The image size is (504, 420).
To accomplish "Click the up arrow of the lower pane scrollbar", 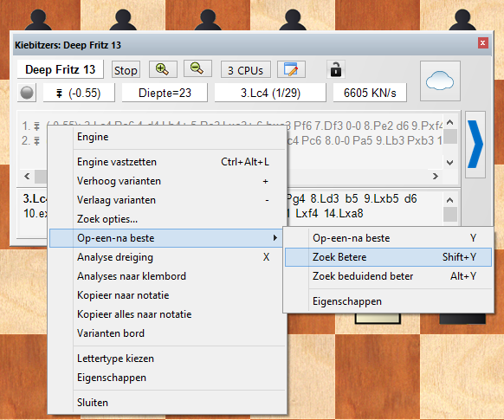I will pyautogui.click(x=450, y=200).
